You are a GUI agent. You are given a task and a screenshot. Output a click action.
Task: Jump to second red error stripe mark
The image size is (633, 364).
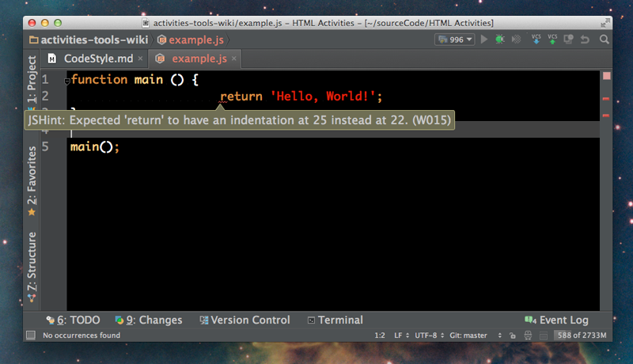click(x=606, y=116)
